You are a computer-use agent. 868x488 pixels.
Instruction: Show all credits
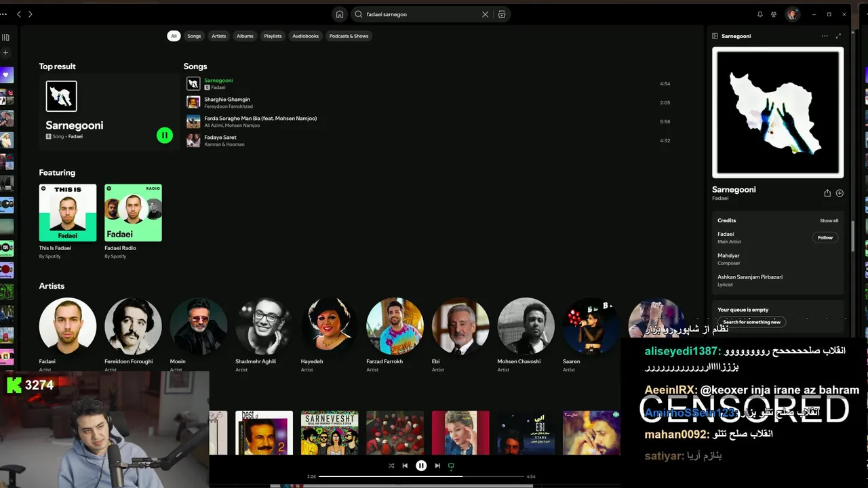pyautogui.click(x=829, y=221)
